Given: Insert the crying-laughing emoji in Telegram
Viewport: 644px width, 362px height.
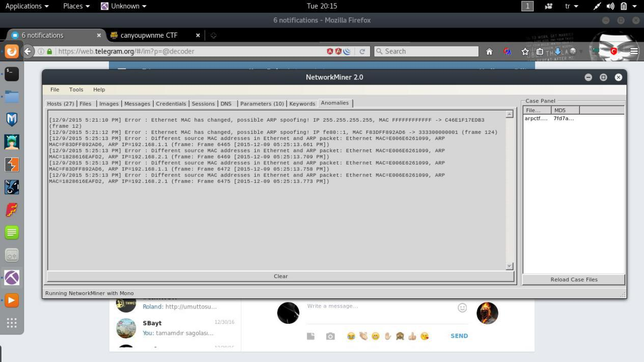Looking at the screenshot, I should pyautogui.click(x=351, y=336).
